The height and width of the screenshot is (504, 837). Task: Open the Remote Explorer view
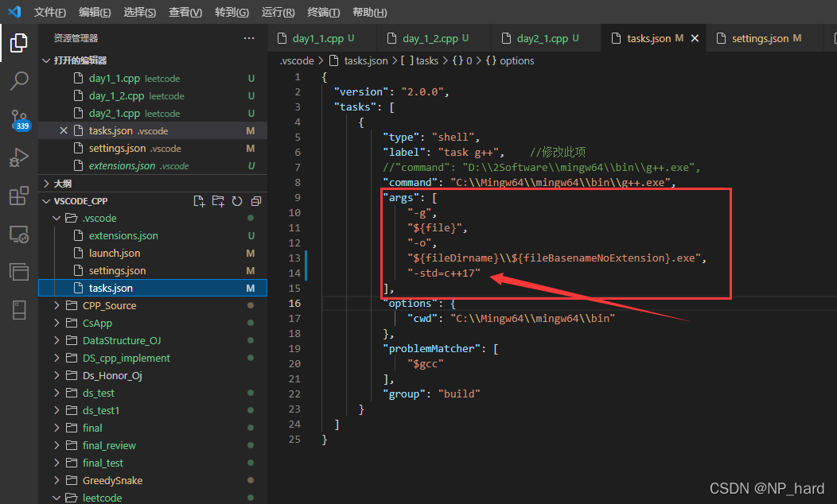(18, 235)
